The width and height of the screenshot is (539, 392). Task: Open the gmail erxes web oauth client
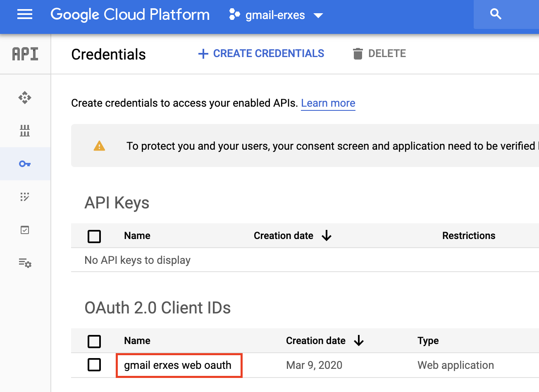click(x=178, y=365)
